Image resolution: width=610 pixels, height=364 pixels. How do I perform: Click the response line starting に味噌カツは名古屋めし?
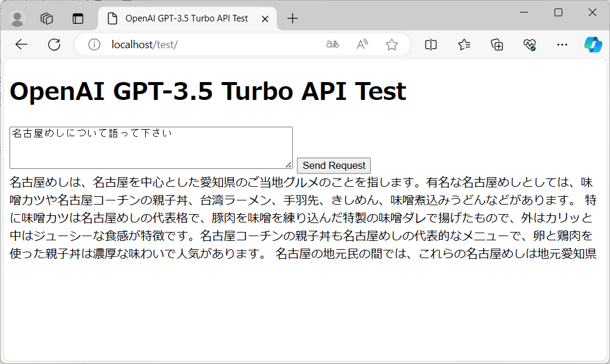301,218
